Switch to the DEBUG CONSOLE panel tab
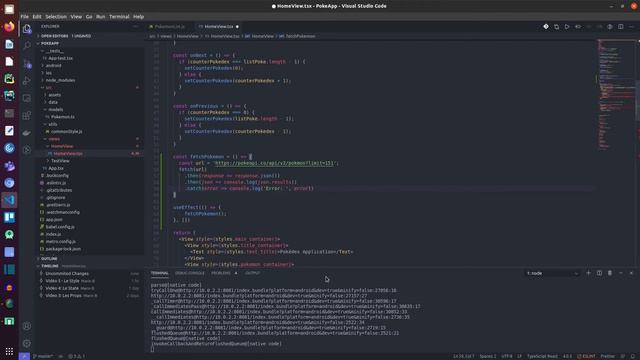This screenshot has width=640, height=360. pyautogui.click(x=190, y=273)
